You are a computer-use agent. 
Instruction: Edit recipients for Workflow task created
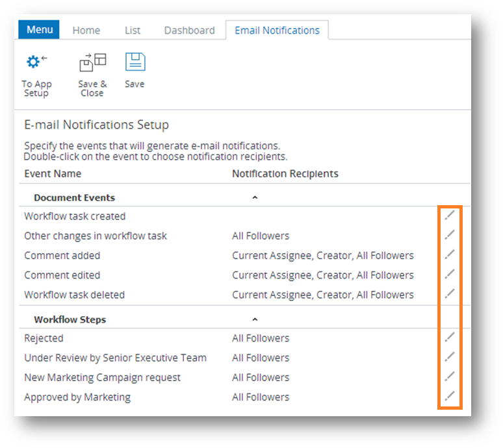(x=450, y=216)
